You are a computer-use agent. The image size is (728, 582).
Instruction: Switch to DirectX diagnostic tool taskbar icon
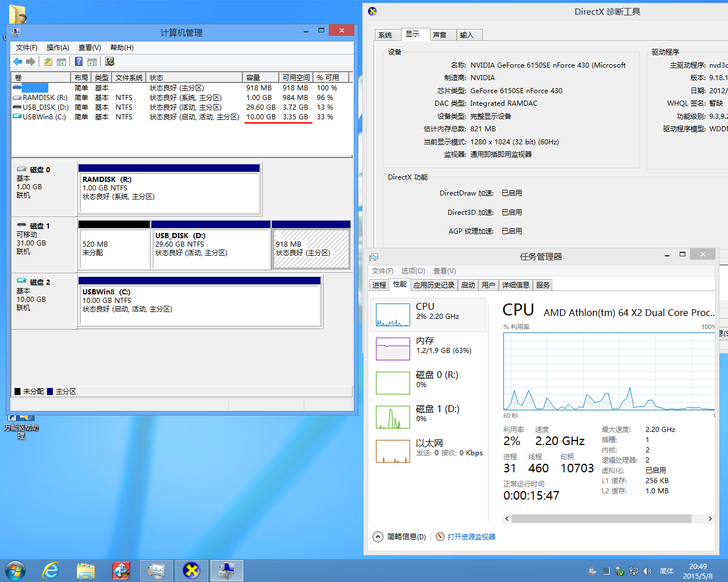[192, 571]
